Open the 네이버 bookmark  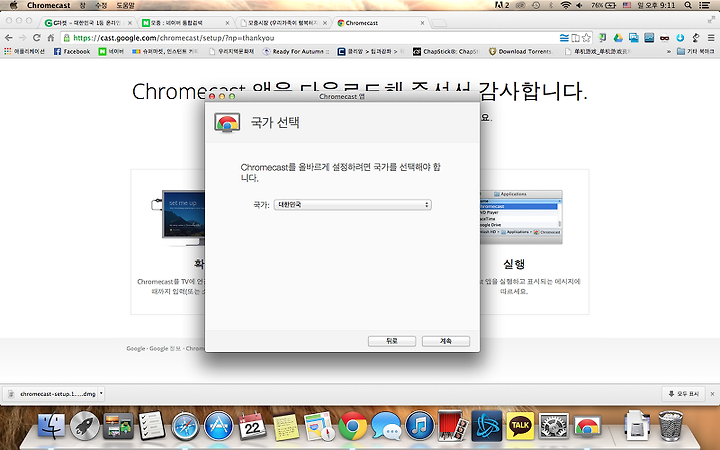coord(111,51)
